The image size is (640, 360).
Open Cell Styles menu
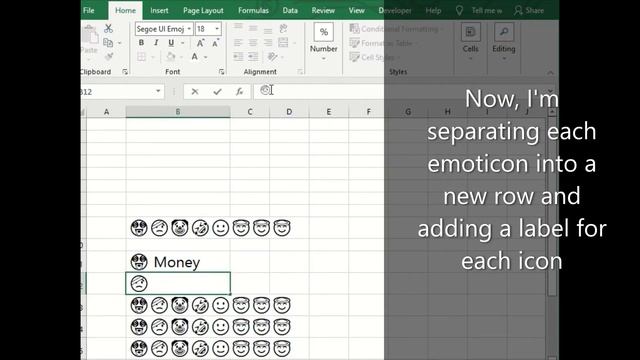pos(375,58)
